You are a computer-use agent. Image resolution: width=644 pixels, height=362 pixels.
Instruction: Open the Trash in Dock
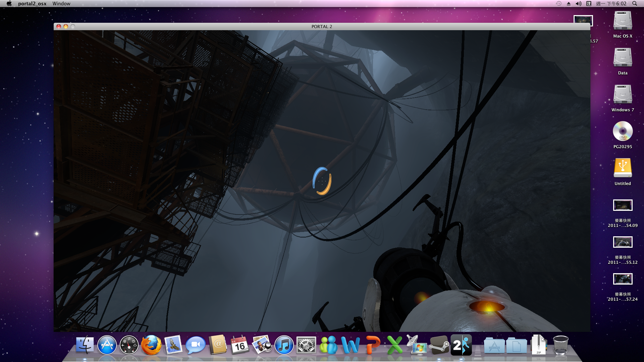coord(560,345)
